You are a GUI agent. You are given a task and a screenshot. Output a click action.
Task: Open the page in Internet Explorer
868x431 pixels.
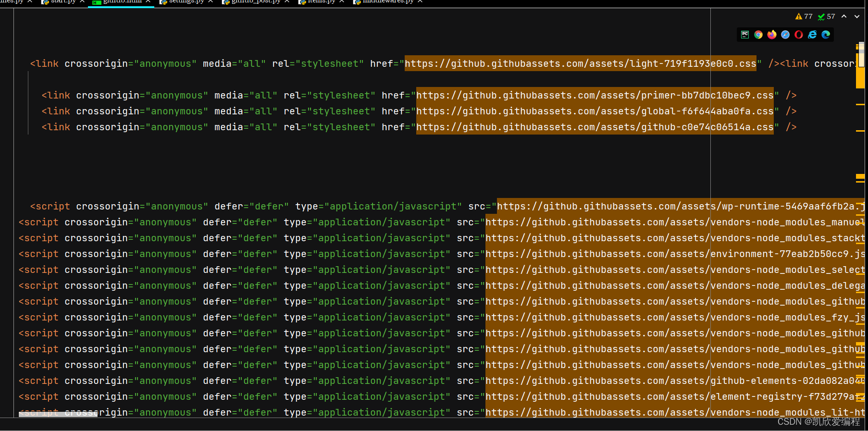(812, 35)
